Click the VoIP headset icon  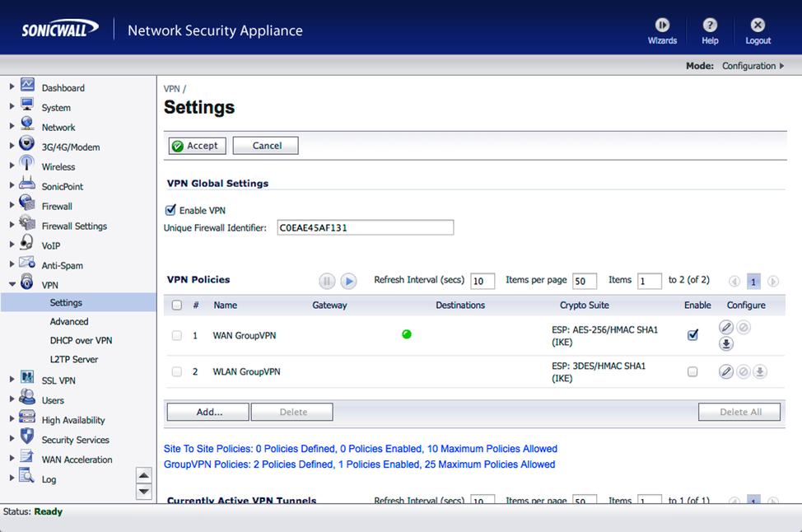[x=27, y=242]
